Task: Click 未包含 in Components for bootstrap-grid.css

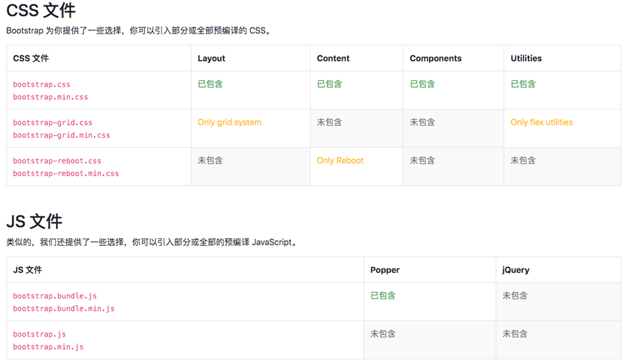Action: (x=422, y=122)
